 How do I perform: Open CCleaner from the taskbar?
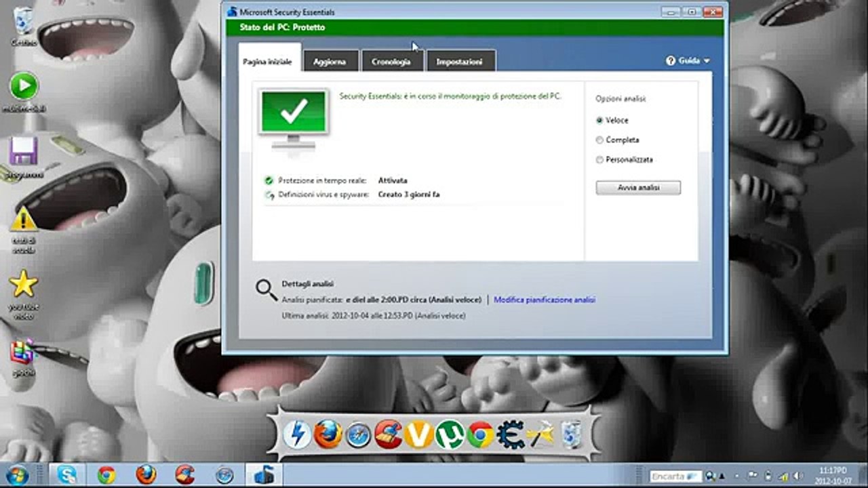(184, 474)
